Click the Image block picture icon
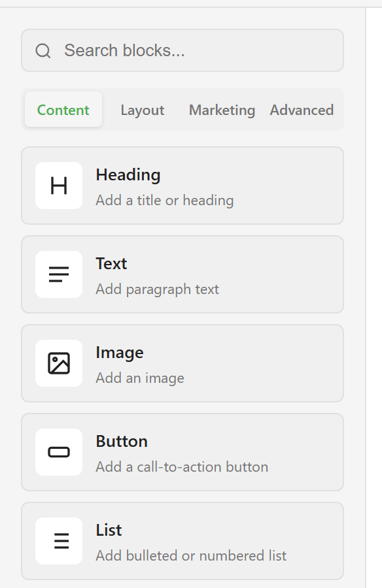 (59, 363)
